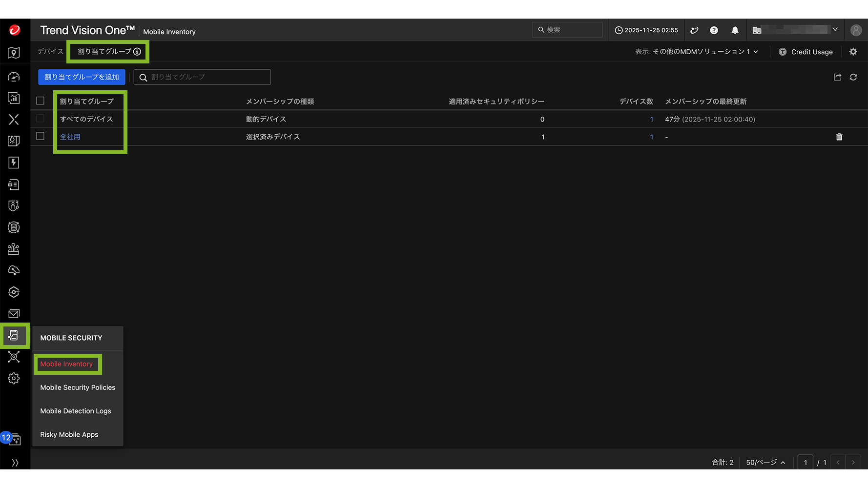This screenshot has width=868, height=488.
Task: Select Mobile Security Policies menu item
Action: [x=78, y=387]
